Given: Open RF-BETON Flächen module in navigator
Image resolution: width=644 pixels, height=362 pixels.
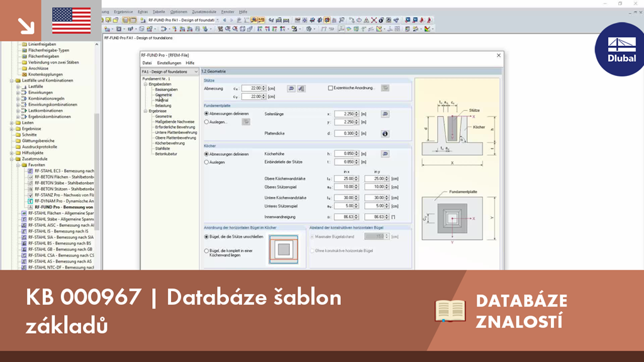Looking at the screenshot, I should 61,177.
